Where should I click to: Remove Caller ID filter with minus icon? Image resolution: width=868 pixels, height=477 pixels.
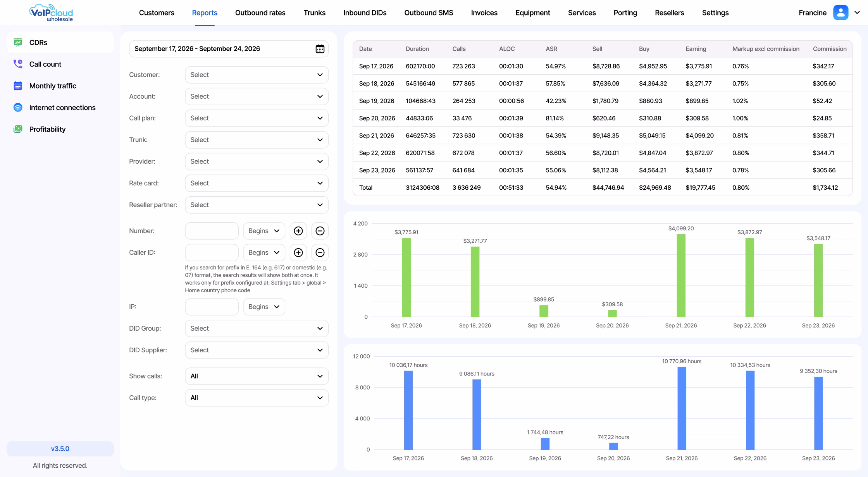[320, 252]
